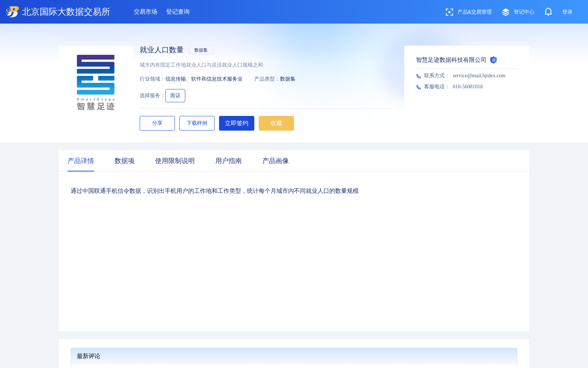Click the Beijing data exchange logo icon
This screenshot has height=368, width=588.
pos(12,12)
